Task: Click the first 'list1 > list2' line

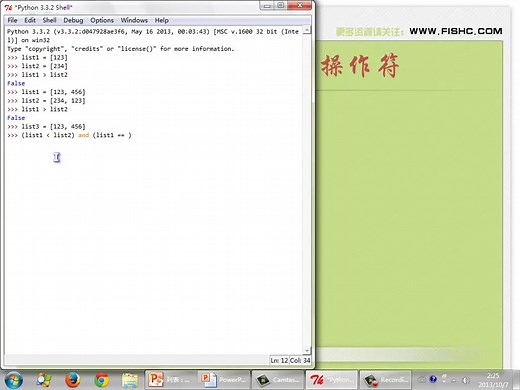Action: pos(44,75)
